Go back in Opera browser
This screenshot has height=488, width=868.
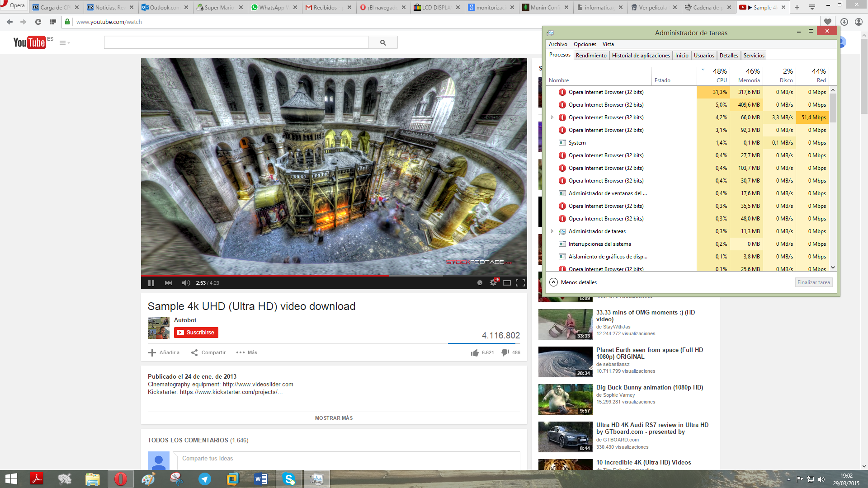[9, 22]
